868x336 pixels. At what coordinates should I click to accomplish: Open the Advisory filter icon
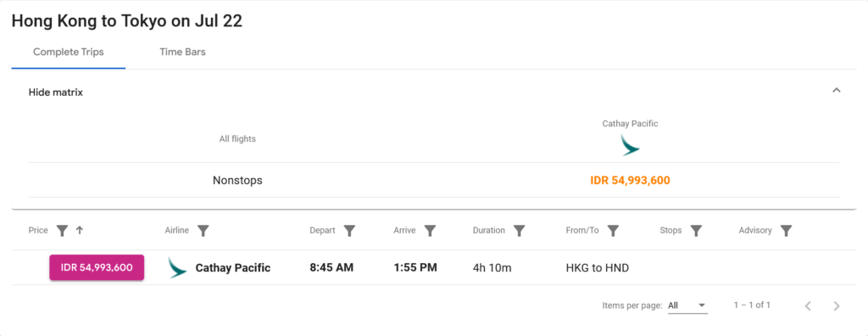[x=786, y=231]
